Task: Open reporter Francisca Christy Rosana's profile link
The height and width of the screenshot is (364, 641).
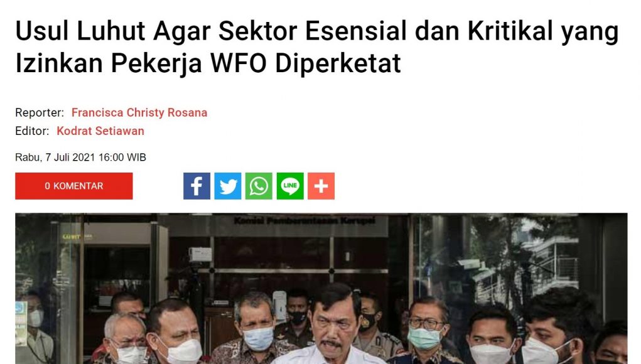Action: (x=139, y=113)
